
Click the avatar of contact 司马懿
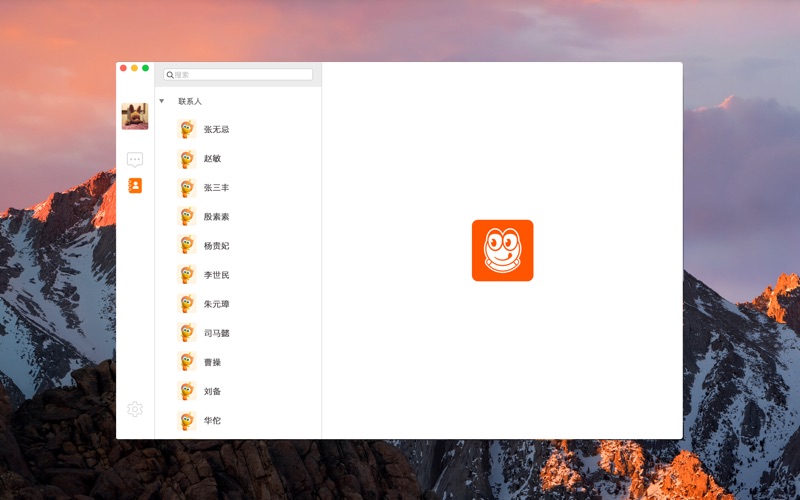(187, 333)
